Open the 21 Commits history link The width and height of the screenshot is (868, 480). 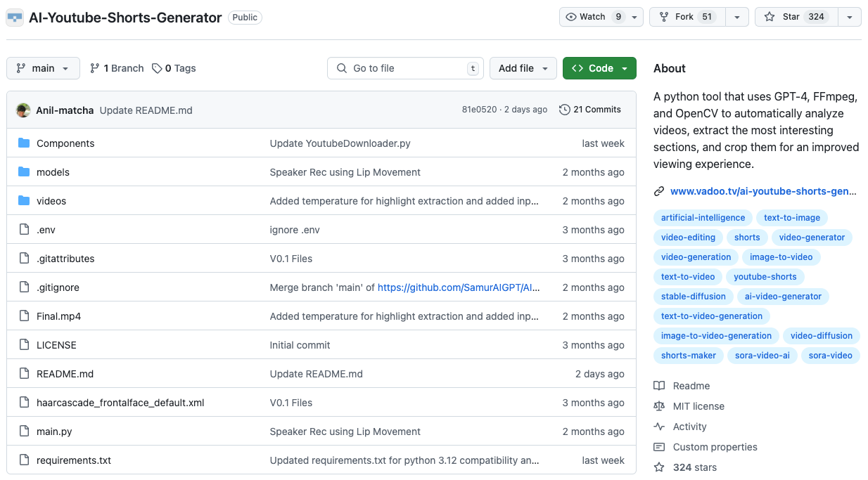click(x=590, y=109)
